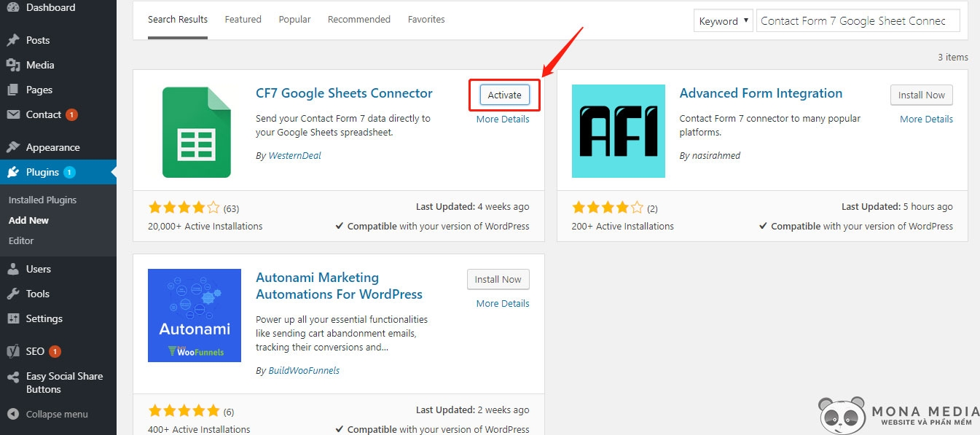Click the CF7 Google Sheets plugin thumbnail

[196, 132]
